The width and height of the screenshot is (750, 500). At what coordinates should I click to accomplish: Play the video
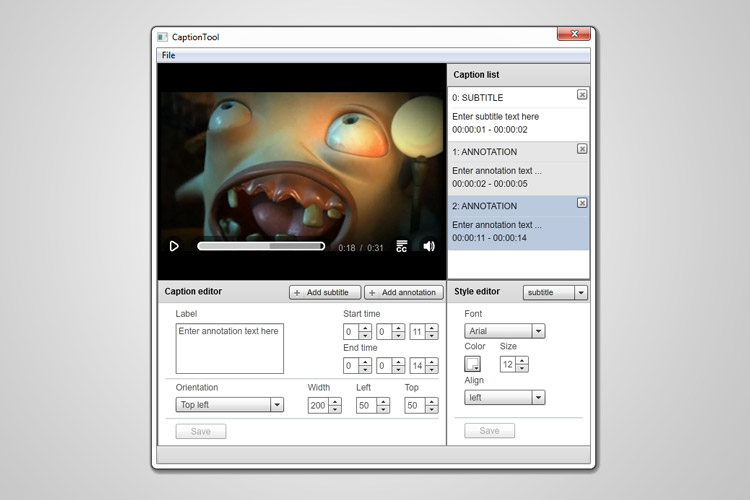coord(174,246)
